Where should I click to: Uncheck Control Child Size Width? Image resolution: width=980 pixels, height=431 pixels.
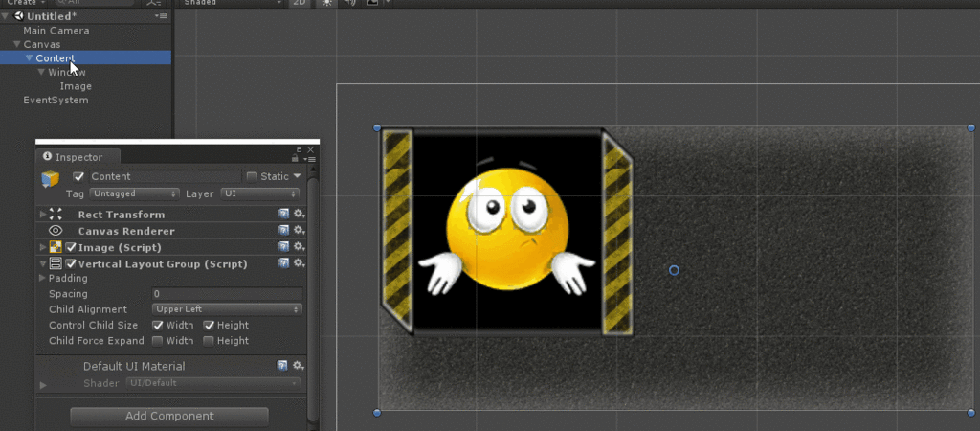pos(158,326)
